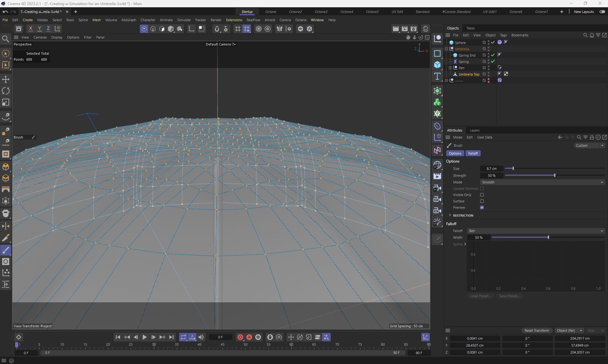Open the Falloff type dropdown
Image resolution: width=608 pixels, height=364 pixels.
[x=536, y=231]
